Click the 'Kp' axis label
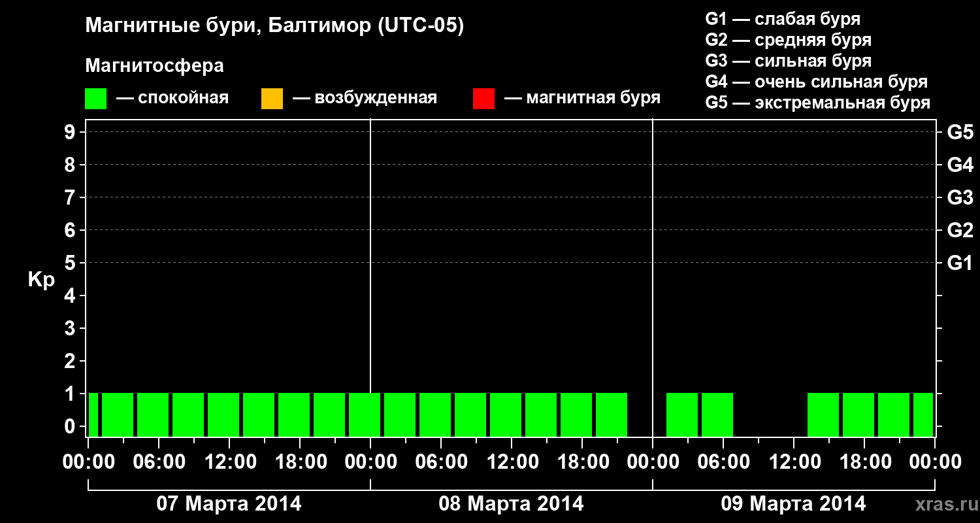Image resolution: width=980 pixels, height=523 pixels. click(41, 280)
